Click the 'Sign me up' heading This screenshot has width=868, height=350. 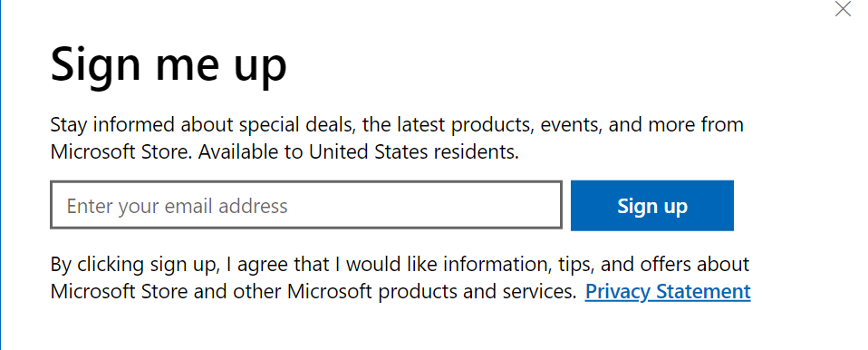(x=169, y=65)
